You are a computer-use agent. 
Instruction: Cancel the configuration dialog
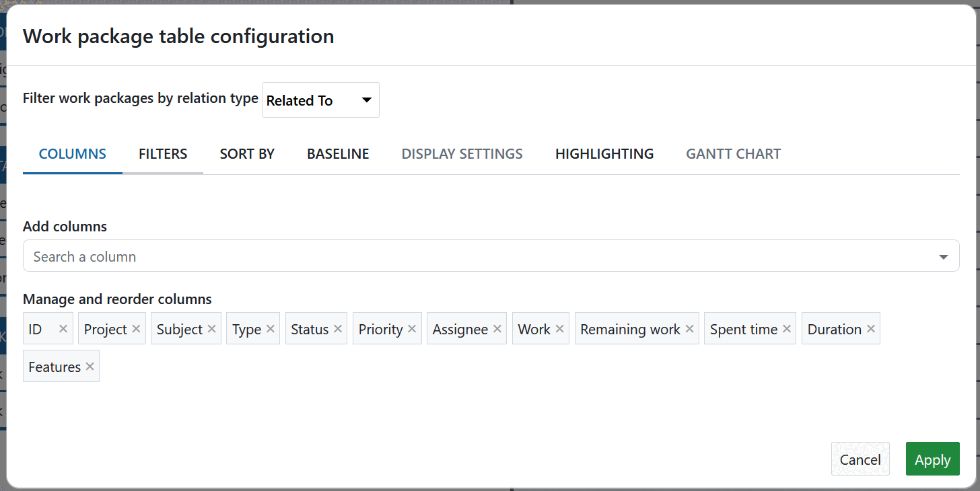tap(860, 459)
